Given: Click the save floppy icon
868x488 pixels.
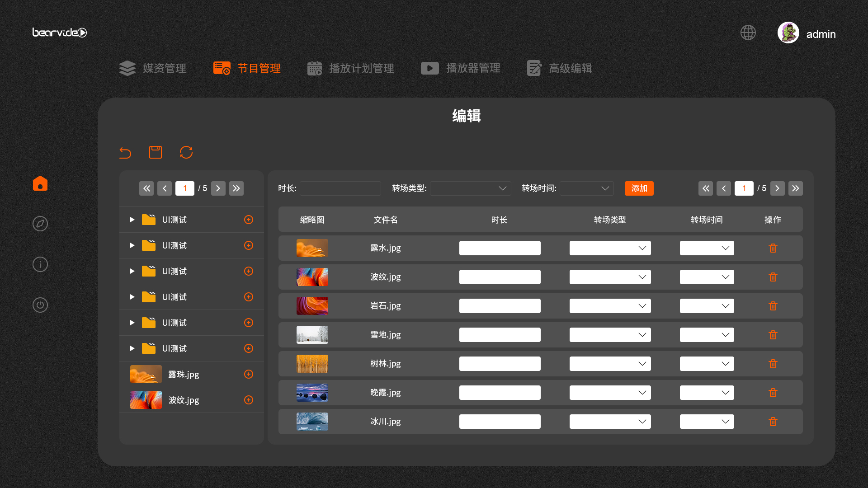Looking at the screenshot, I should tap(156, 152).
